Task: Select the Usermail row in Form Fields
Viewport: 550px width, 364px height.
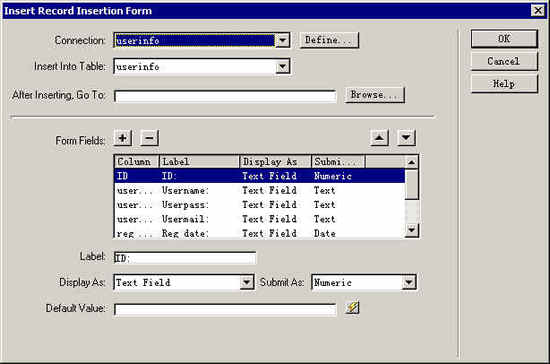Action: 260,219
